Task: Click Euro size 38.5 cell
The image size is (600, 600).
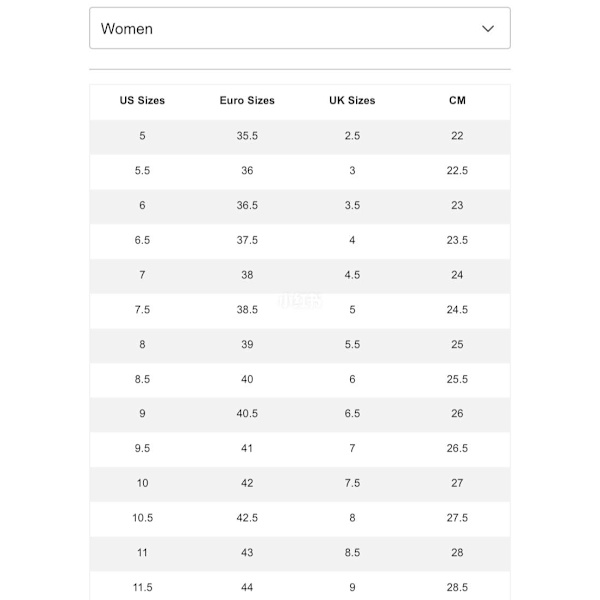Action: [x=247, y=310]
